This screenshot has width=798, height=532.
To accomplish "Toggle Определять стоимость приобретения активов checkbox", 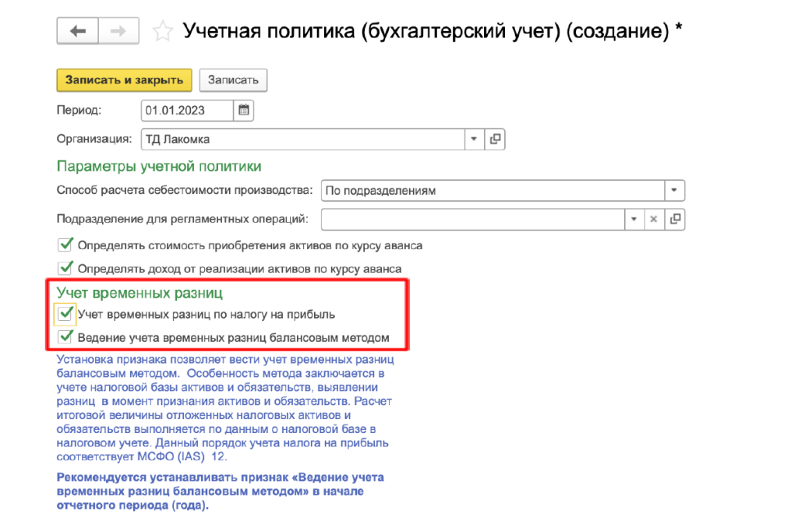I will pos(65,245).
